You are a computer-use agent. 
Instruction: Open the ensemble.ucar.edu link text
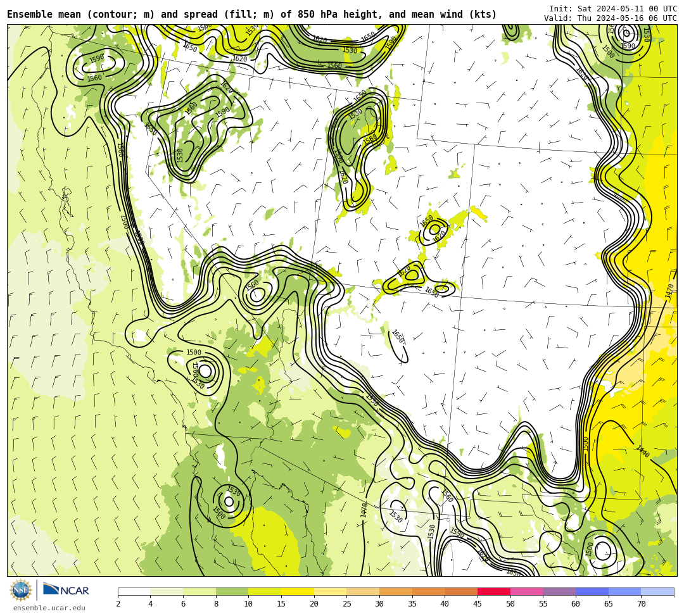pos(49,608)
